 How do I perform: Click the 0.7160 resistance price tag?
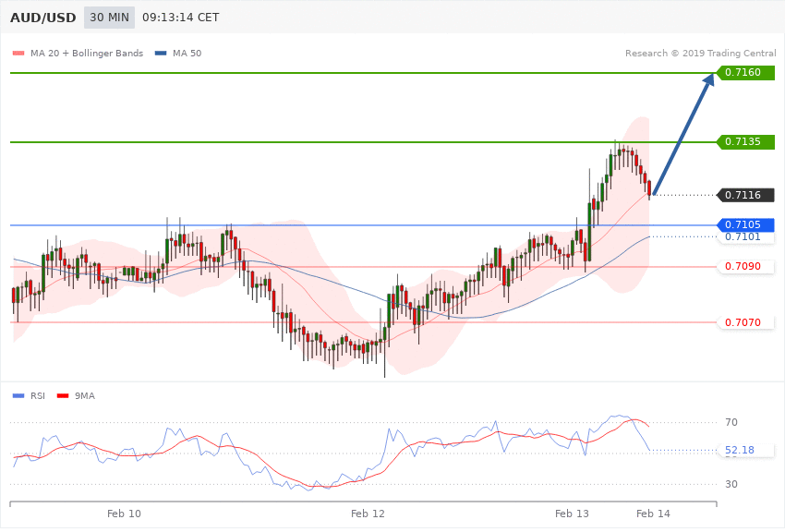click(x=746, y=73)
